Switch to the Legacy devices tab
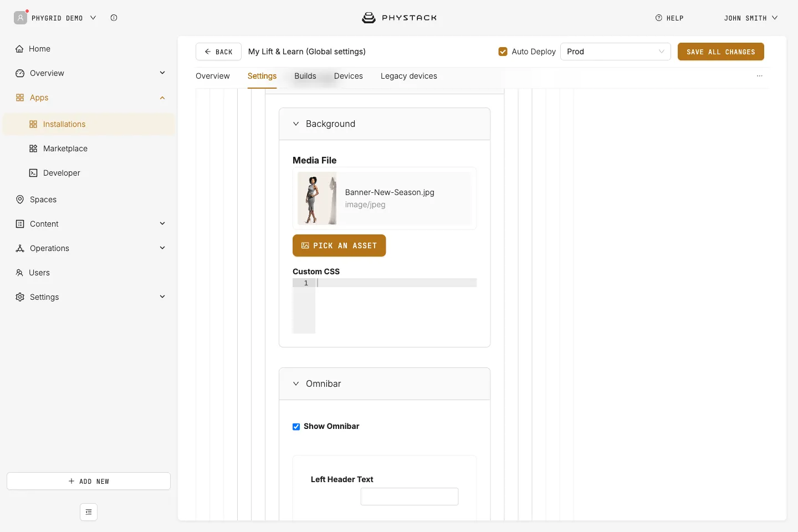Viewport: 798px width, 532px height. tap(409, 76)
